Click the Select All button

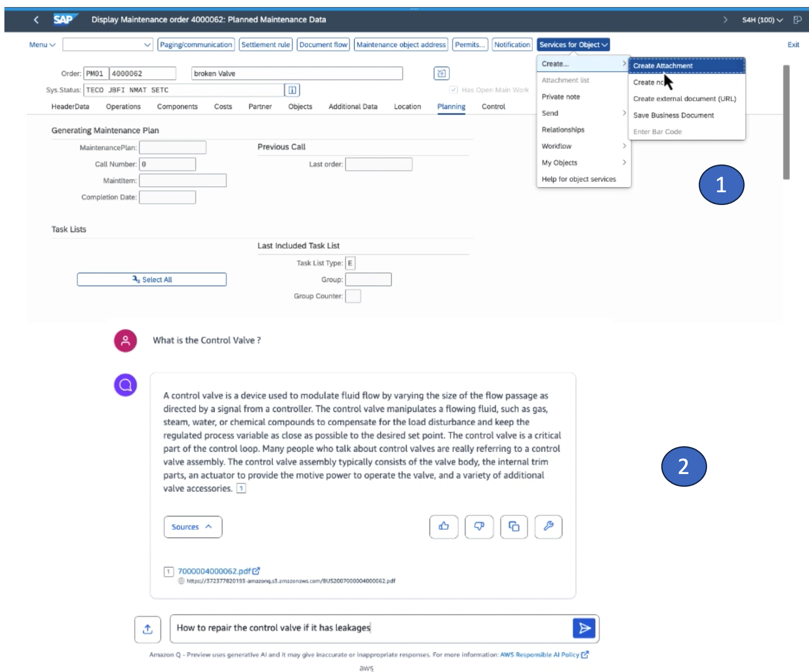point(152,280)
